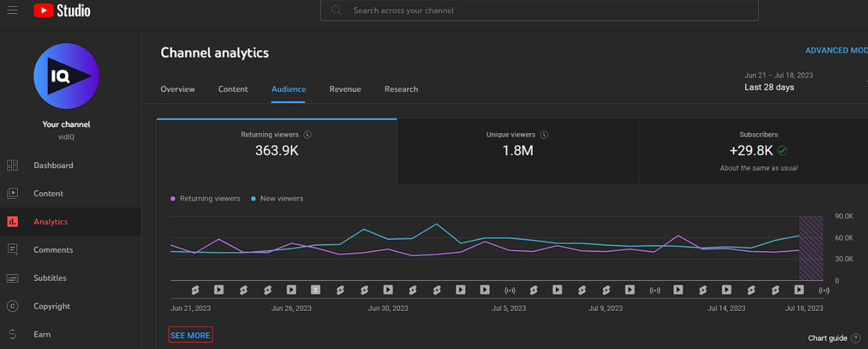
Task: Click the Search across your channel field
Action: [539, 10]
